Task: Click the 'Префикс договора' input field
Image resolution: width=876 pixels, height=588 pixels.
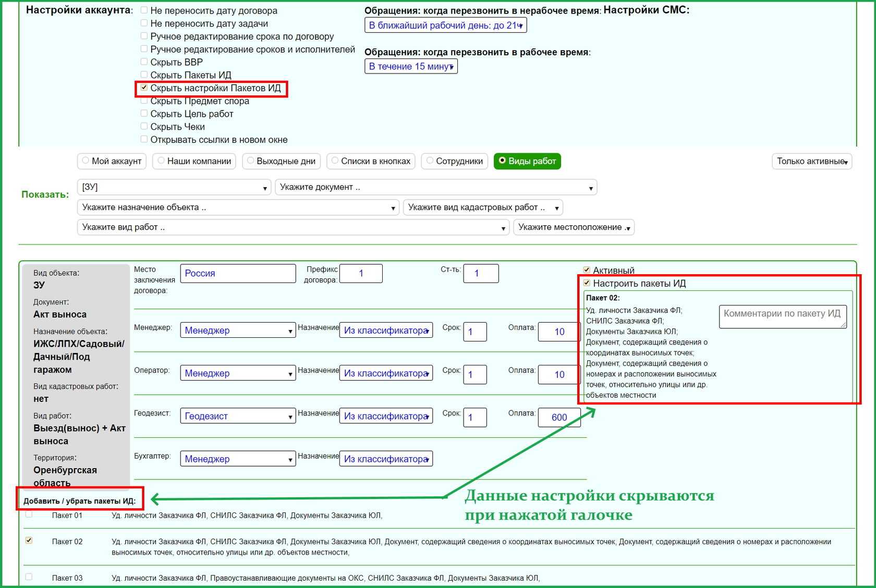Action: pyautogui.click(x=361, y=274)
